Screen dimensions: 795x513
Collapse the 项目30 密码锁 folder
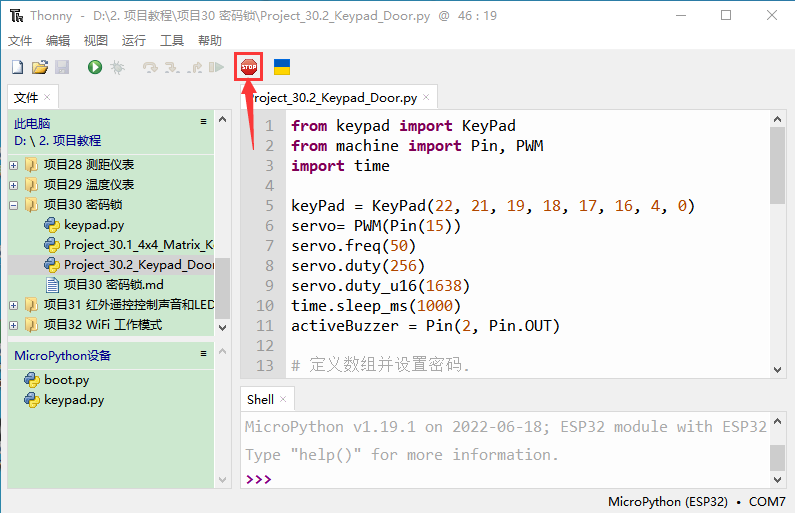13,205
